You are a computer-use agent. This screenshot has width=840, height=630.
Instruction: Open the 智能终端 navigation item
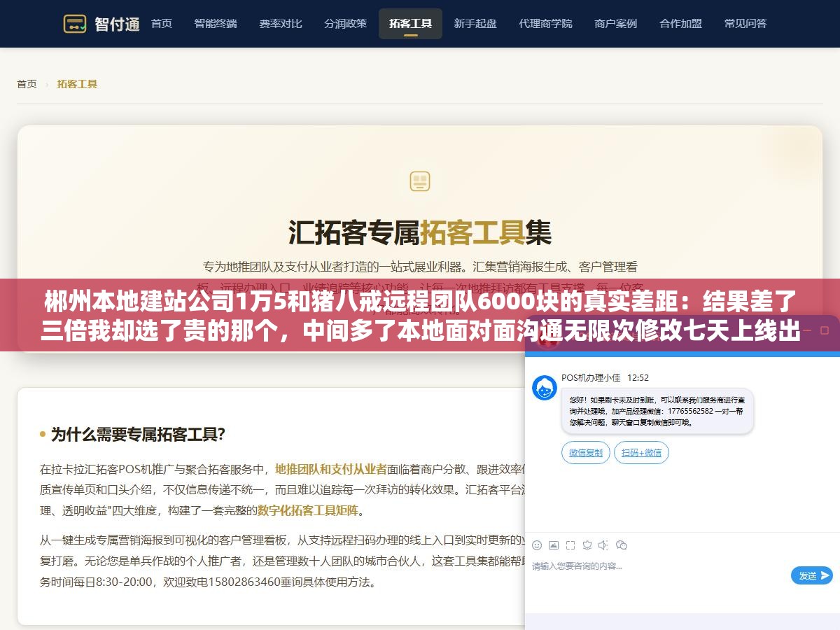[x=216, y=24]
